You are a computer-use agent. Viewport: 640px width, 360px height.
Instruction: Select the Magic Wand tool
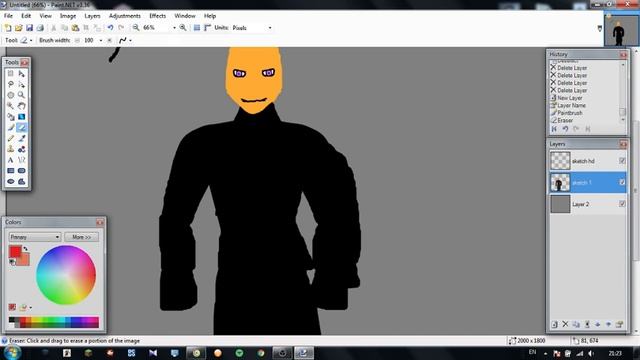click(x=11, y=106)
